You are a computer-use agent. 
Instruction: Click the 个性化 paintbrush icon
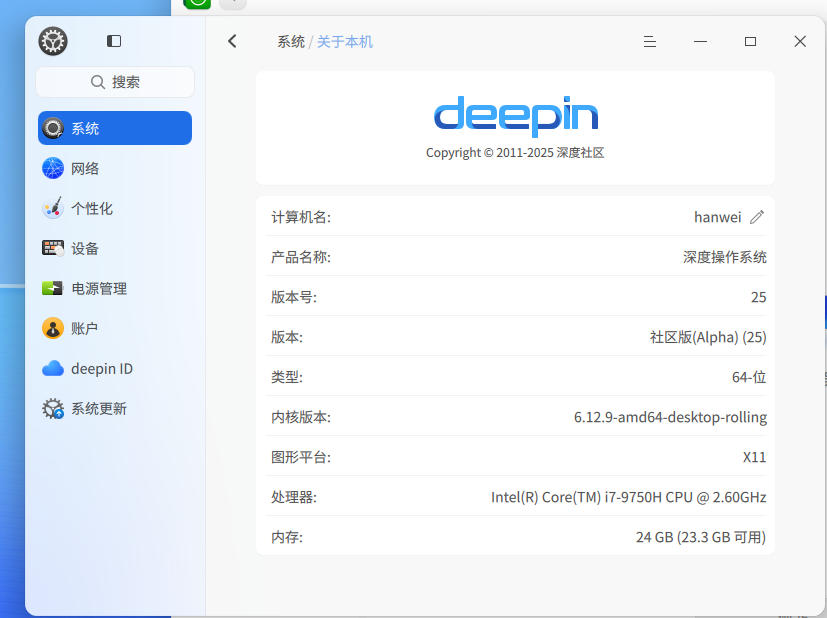point(53,208)
